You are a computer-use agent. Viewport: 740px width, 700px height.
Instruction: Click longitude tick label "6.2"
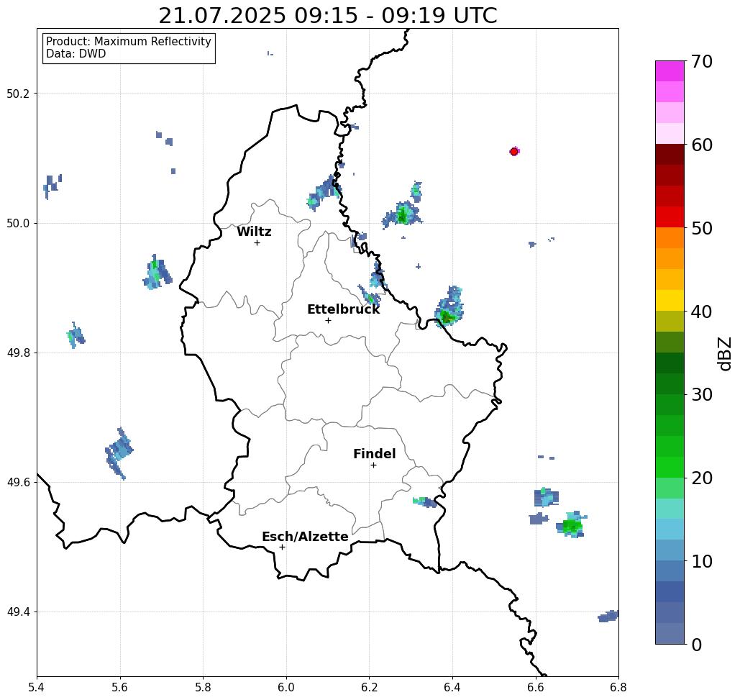369,687
